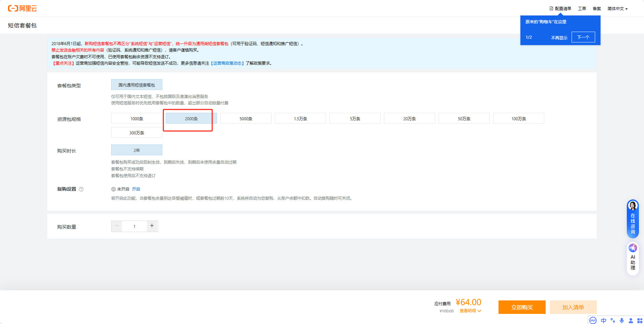Select the 2年 purchase duration
The width and height of the screenshot is (644, 324).
click(137, 150)
